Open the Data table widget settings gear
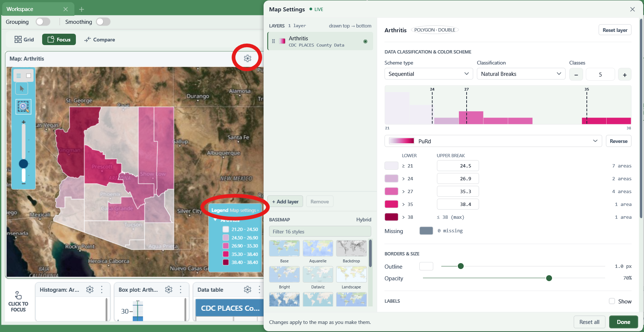This screenshot has height=332, width=644. 247,289
